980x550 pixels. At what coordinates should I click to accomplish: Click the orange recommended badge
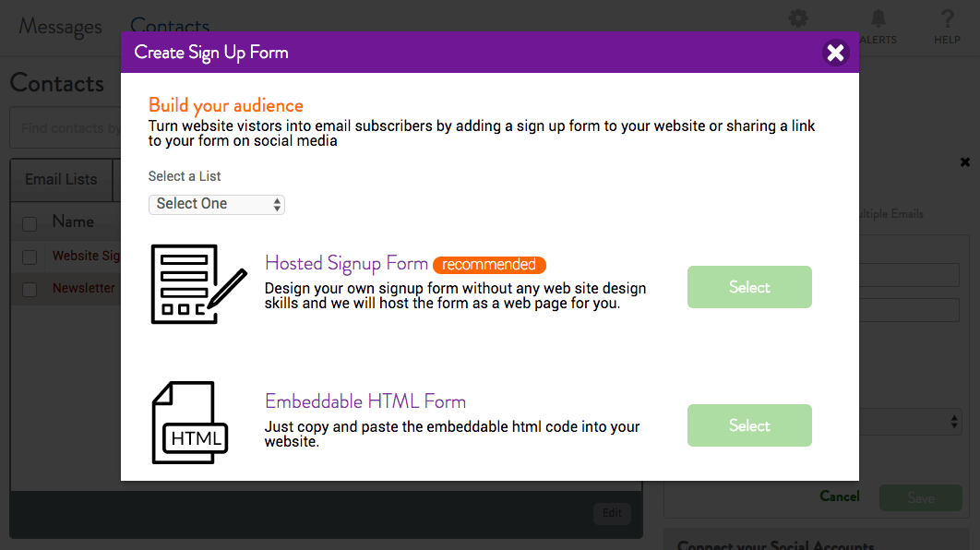click(489, 264)
